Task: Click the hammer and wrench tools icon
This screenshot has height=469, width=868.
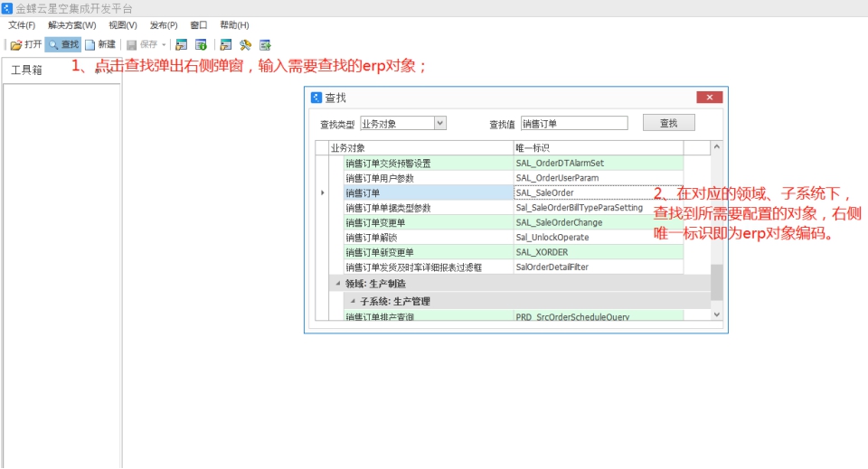Action: click(245, 45)
